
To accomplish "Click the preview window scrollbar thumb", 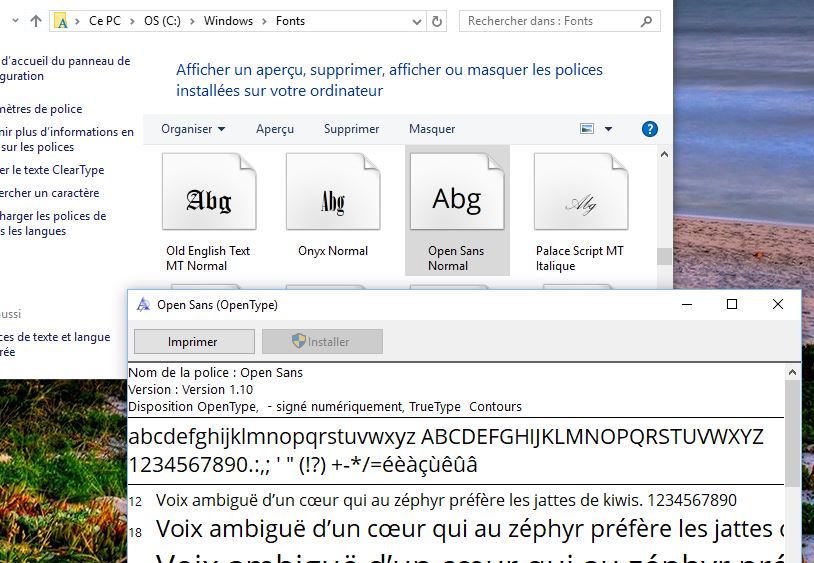I will pos(792,433).
